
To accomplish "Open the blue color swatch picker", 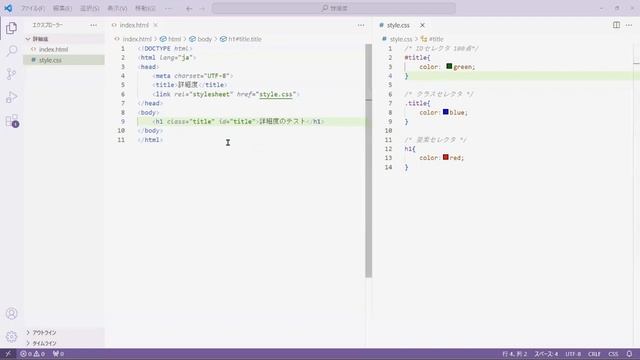I will (x=445, y=112).
